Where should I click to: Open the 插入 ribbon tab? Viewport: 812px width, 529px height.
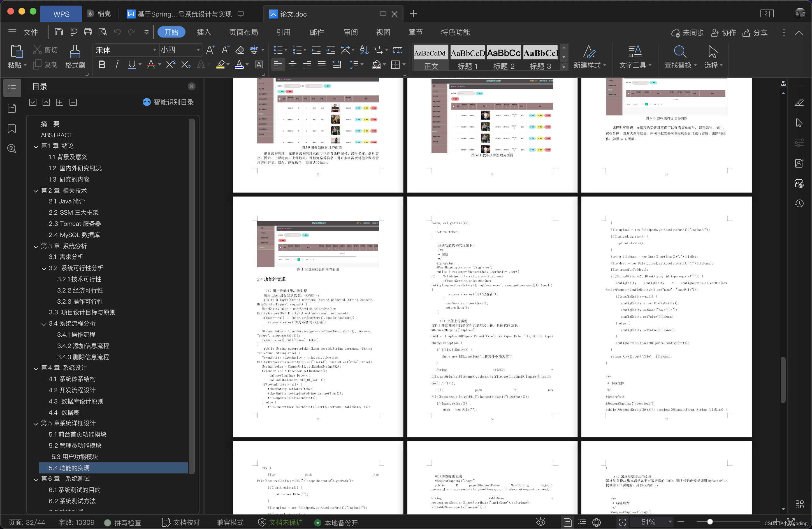[204, 32]
